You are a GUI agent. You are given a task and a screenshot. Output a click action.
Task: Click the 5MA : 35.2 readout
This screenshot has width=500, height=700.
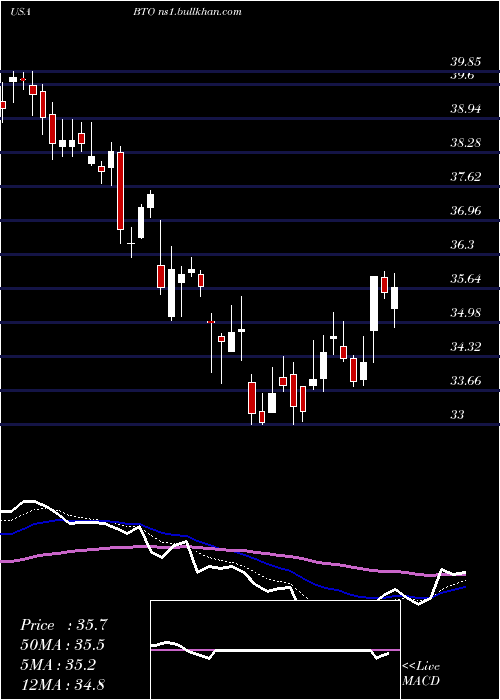coord(58,665)
